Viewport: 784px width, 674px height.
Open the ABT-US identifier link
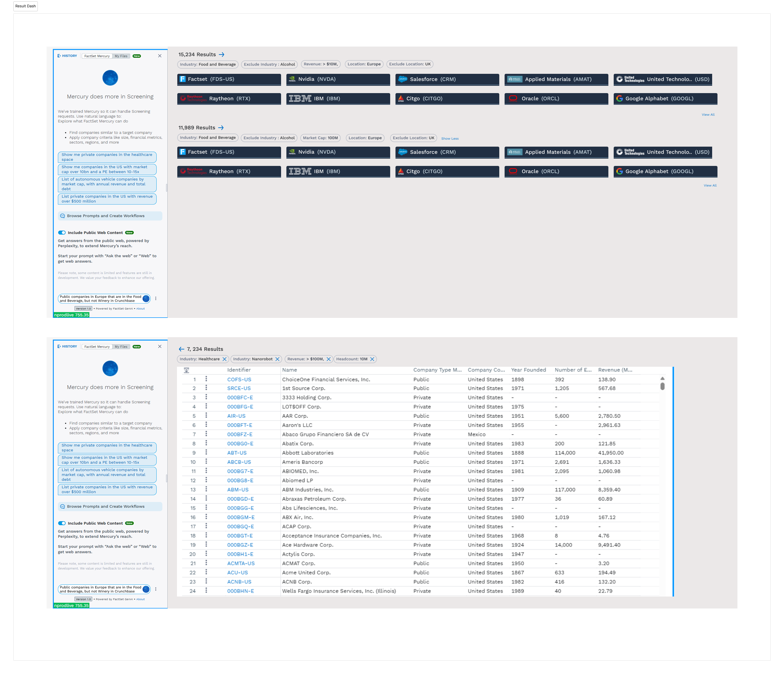coord(236,453)
